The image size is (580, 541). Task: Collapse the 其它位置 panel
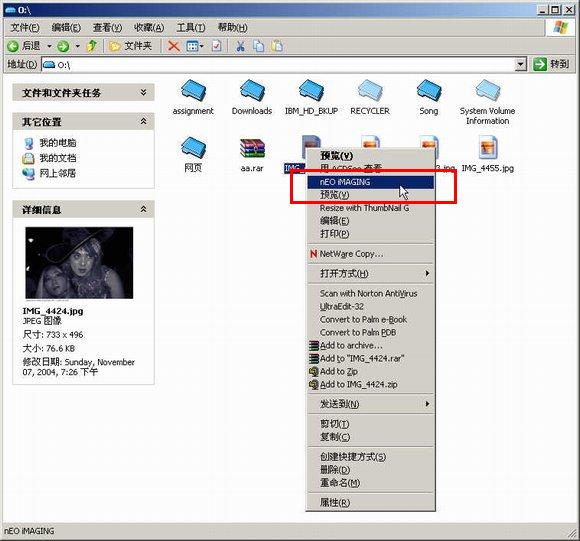click(144, 121)
